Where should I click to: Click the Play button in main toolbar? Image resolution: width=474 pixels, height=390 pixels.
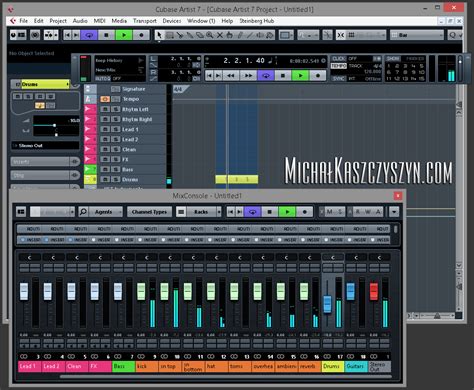pyautogui.click(x=124, y=35)
